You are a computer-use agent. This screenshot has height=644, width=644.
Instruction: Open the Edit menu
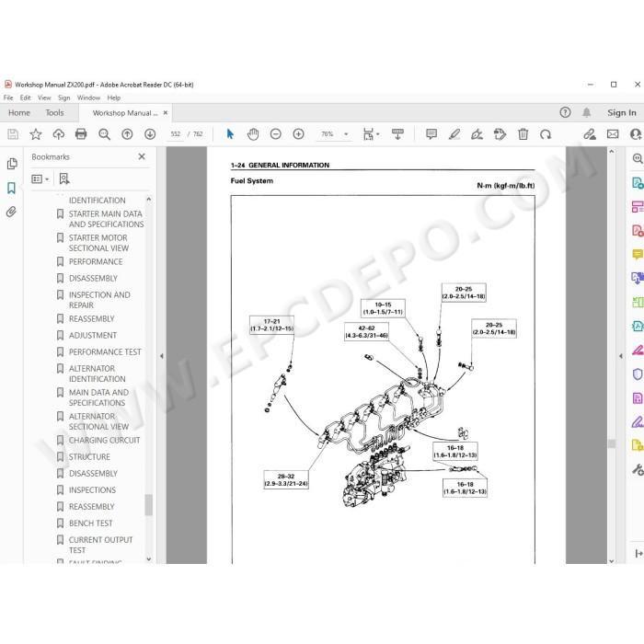coord(25,98)
